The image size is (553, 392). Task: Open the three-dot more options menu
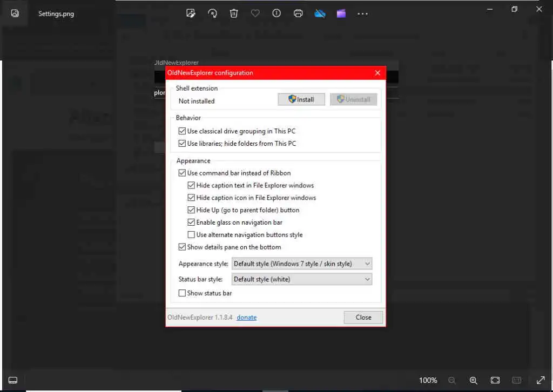(x=362, y=14)
